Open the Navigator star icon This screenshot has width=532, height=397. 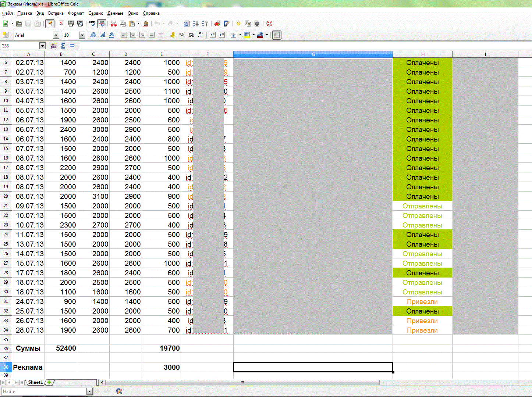238,24
